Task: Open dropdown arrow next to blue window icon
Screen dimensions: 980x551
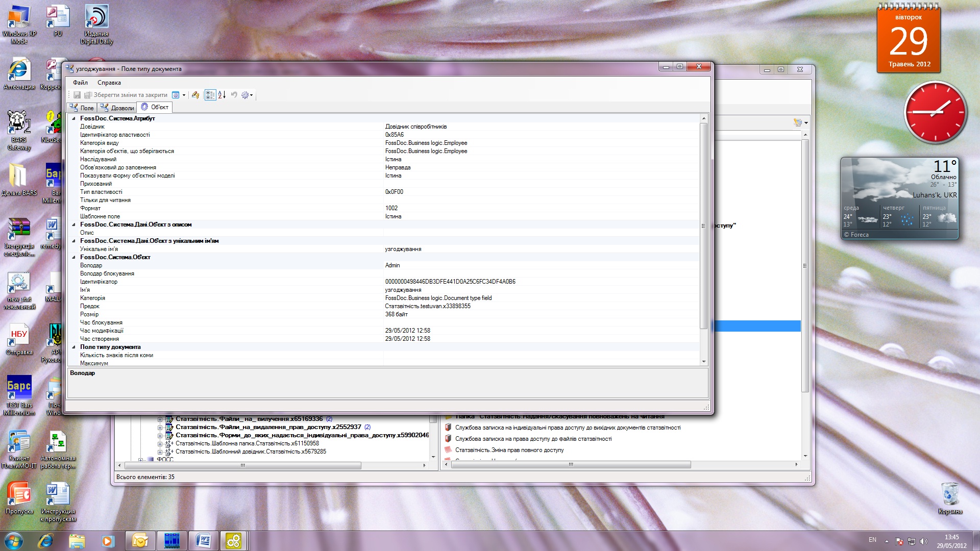Action: pos(184,95)
